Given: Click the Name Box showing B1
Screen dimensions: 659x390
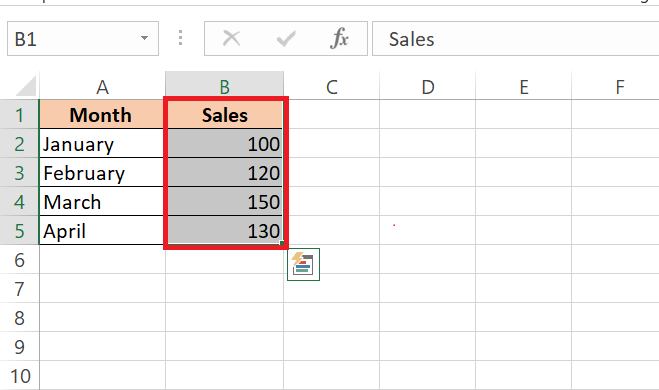Looking at the screenshot, I should 83,39.
